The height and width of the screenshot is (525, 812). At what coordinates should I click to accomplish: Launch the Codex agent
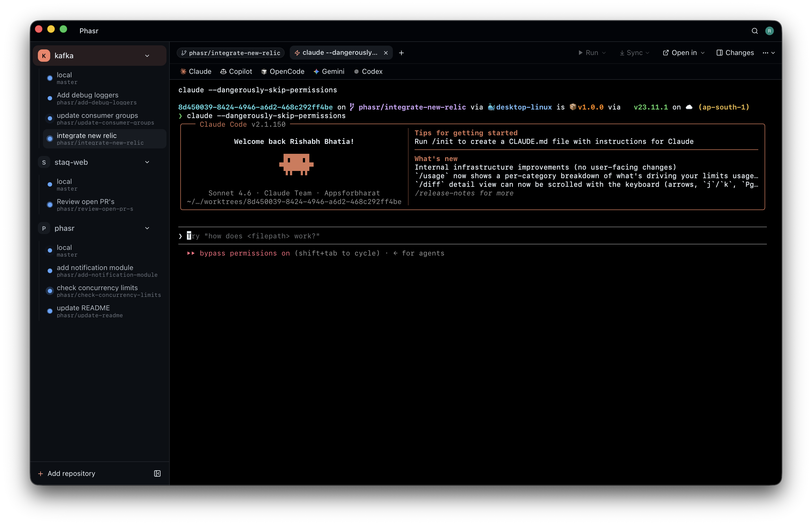368,72
